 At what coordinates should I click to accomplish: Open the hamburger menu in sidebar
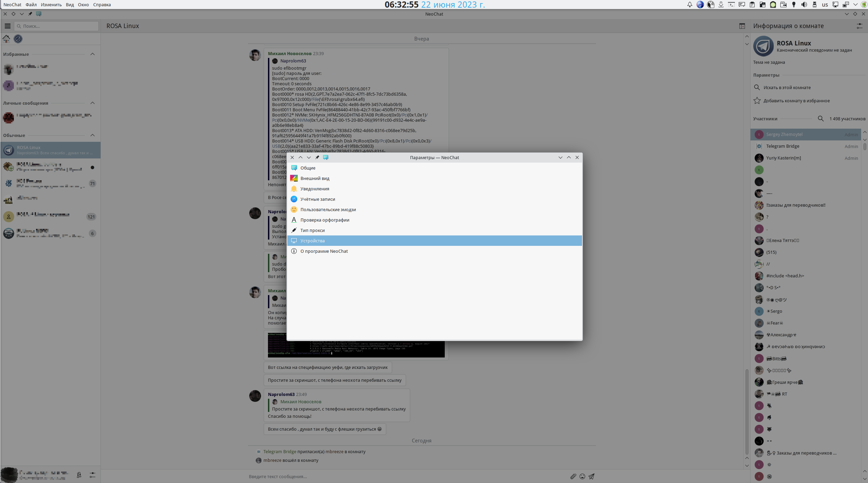click(8, 26)
